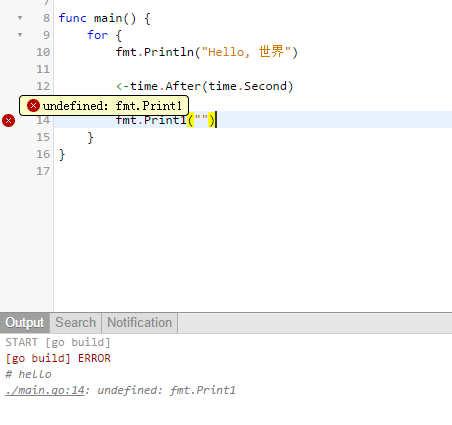Click line number 17 in gutter
Image resolution: width=452 pixels, height=425 pixels.
point(43,171)
